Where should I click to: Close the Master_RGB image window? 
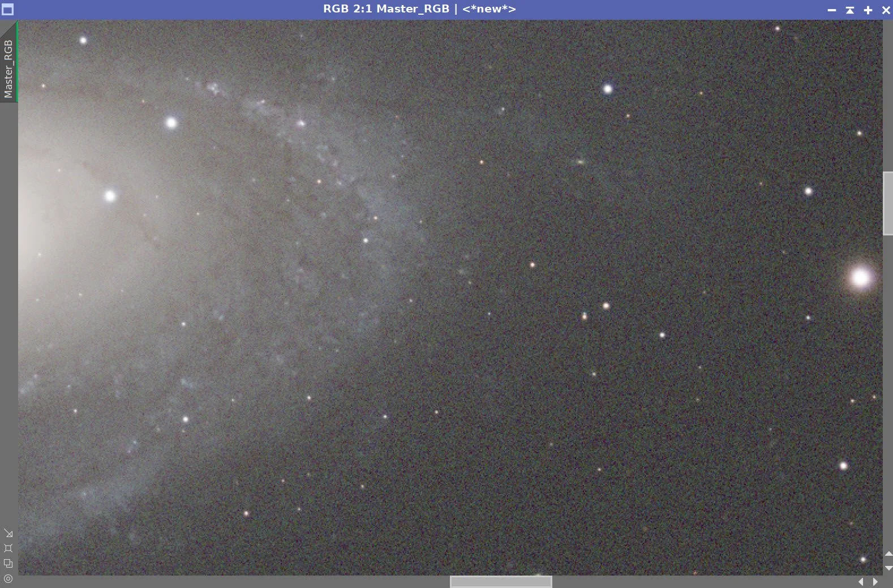pos(886,10)
